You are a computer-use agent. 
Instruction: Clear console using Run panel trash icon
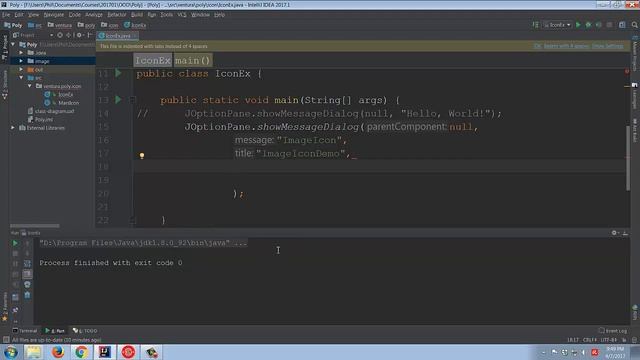(x=27, y=295)
